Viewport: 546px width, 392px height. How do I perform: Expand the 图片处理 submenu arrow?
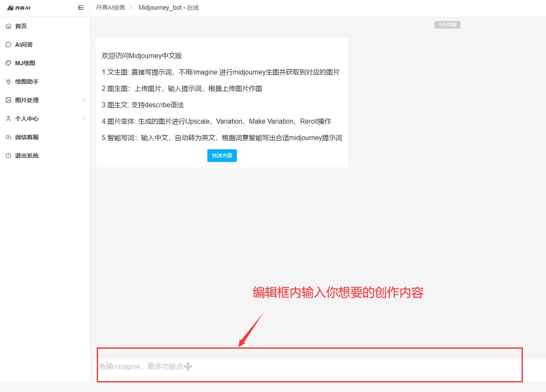pyautogui.click(x=84, y=100)
